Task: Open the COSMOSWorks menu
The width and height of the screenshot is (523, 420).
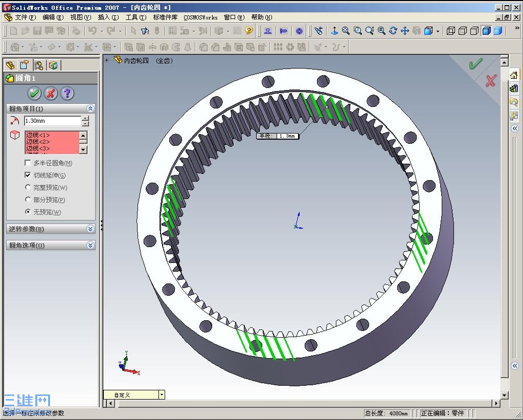Action: click(x=200, y=17)
